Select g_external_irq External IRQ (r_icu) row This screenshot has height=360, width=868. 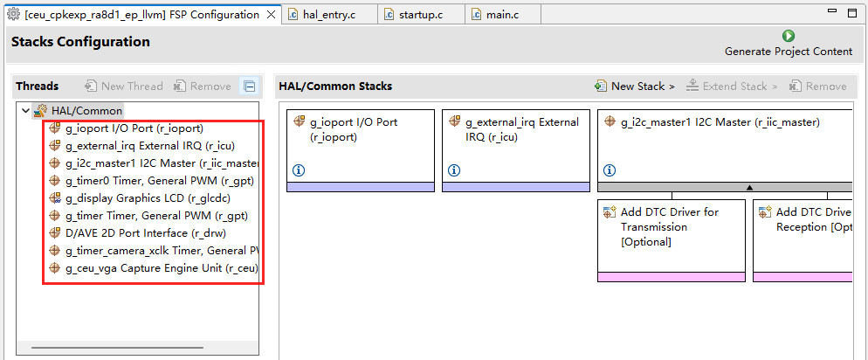(x=141, y=146)
